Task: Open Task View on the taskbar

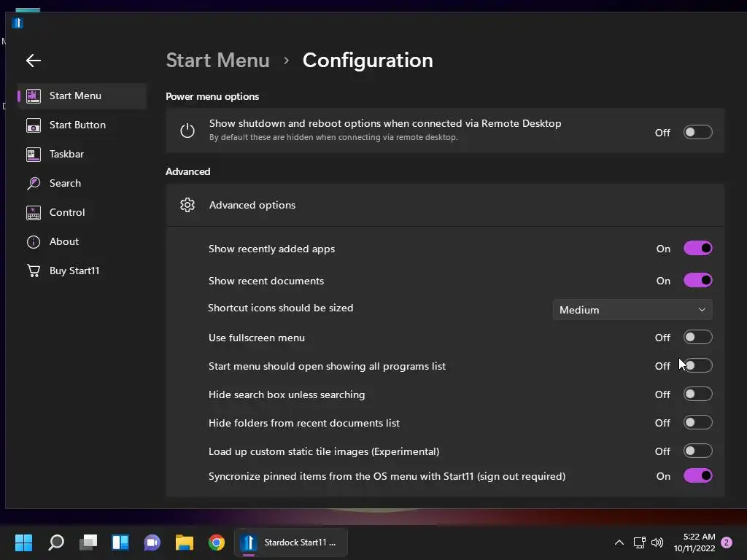Action: (88, 542)
